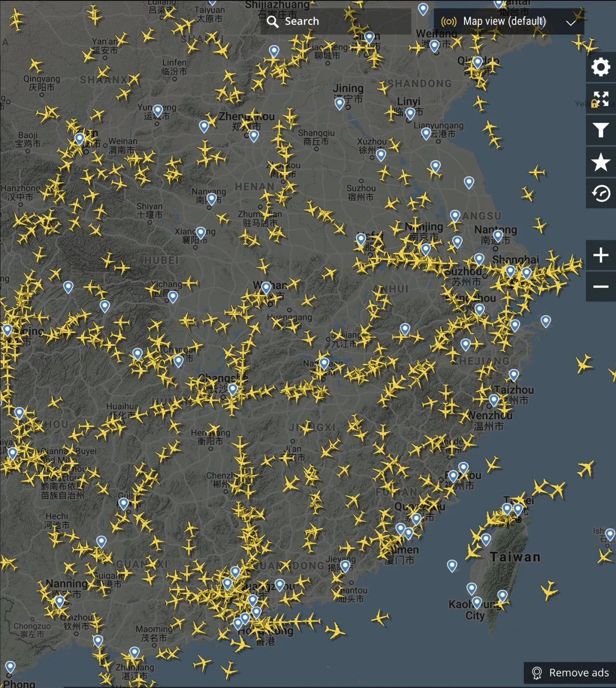The width and height of the screenshot is (616, 688).
Task: Select the Xiangyang airport pin
Action: pos(200,233)
